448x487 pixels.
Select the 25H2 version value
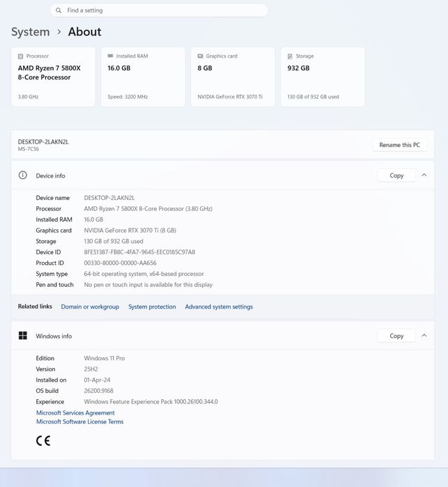[91, 369]
